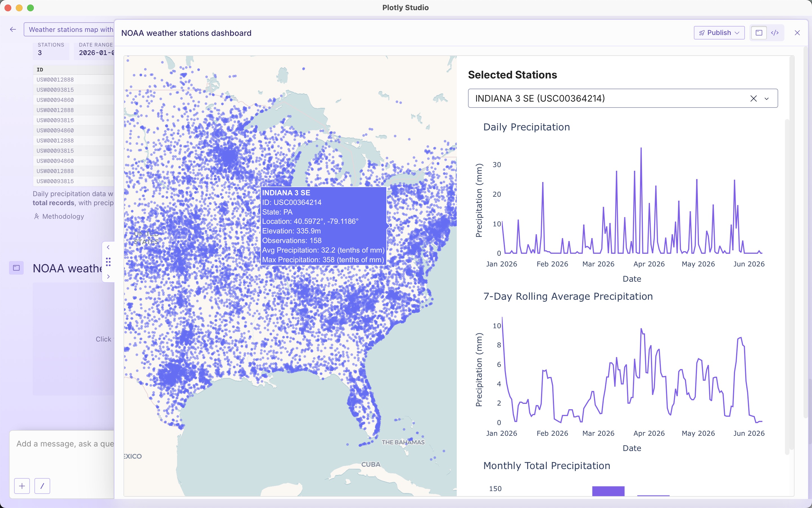The image size is (812, 508).
Task: Switch to the app preview view icon
Action: [x=759, y=32]
